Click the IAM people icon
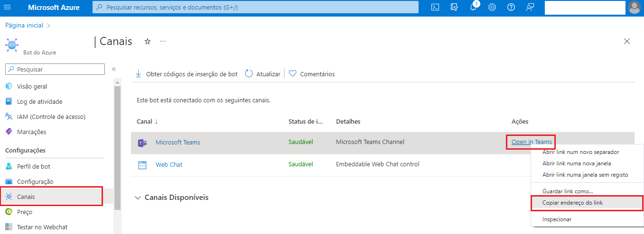 pyautogui.click(x=9, y=117)
